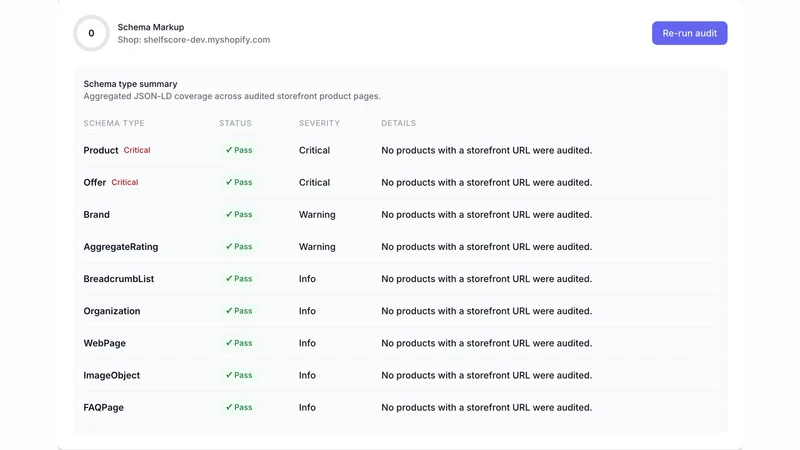Select the Offer schema type name
The width and height of the screenshot is (800, 450).
(94, 183)
